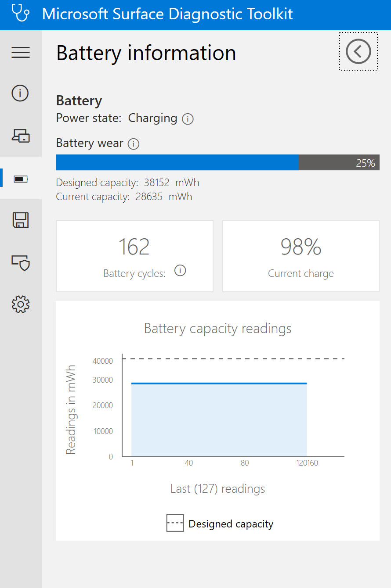Image resolution: width=391 pixels, height=588 pixels.
Task: Open the save logs floppy icon
Action: click(21, 220)
